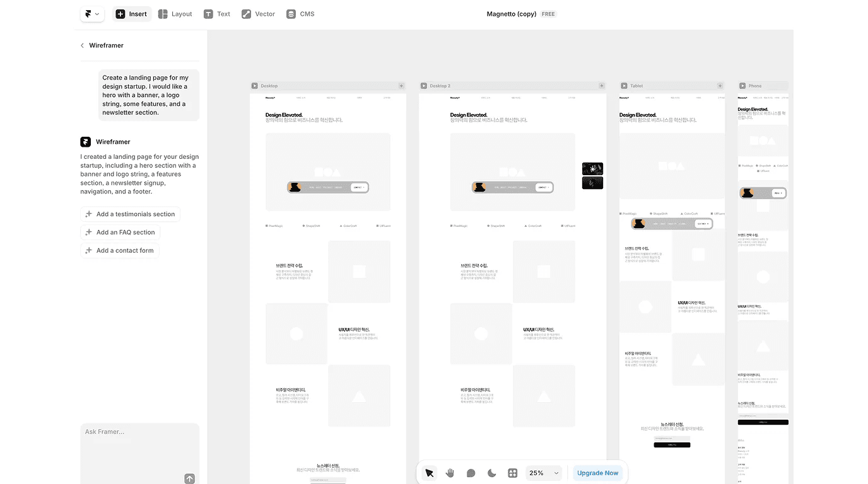Image resolution: width=868 pixels, height=484 pixels.
Task: Activate the hand pan tool
Action: tap(450, 473)
